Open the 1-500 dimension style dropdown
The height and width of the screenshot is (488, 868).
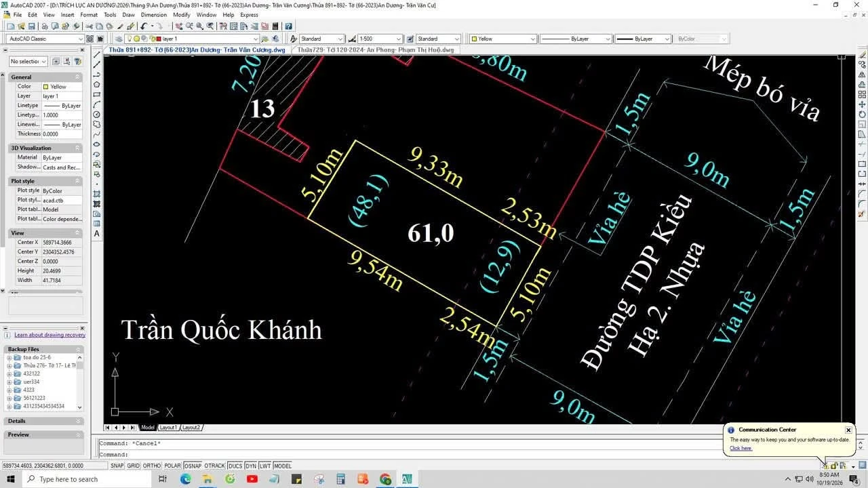[380, 39]
